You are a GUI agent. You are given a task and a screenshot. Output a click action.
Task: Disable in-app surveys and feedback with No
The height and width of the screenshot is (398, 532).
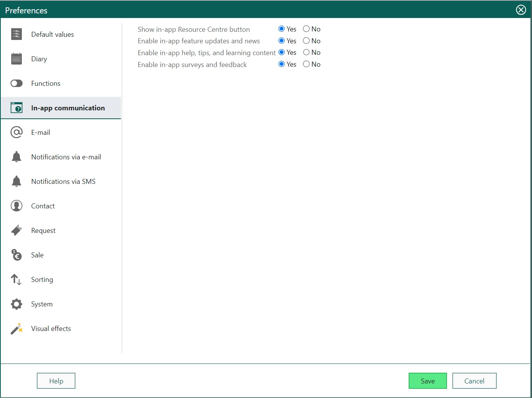(x=306, y=64)
